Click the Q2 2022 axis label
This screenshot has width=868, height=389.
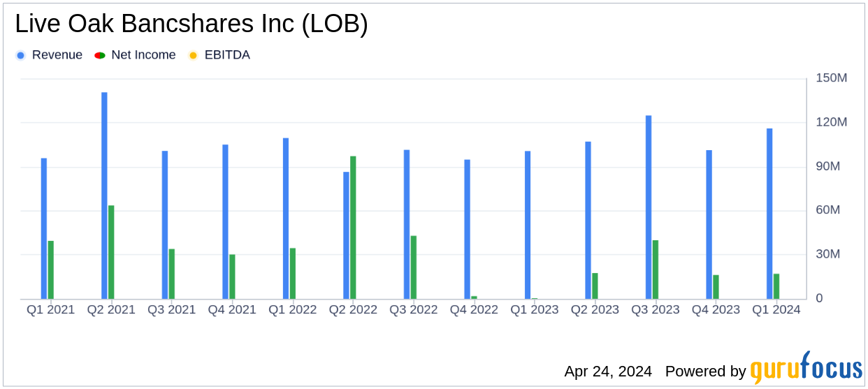click(x=353, y=309)
